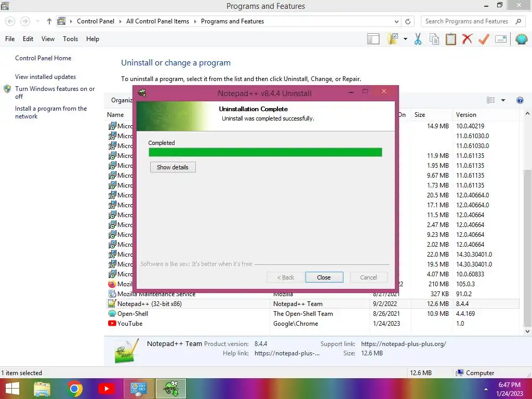
Task: Open the Control Panel Home link
Action: (x=43, y=58)
